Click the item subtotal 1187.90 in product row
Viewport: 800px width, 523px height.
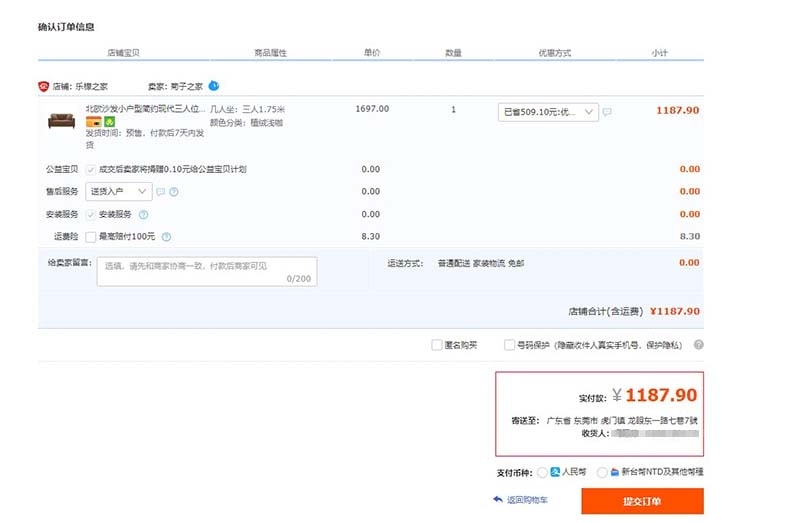[x=678, y=110]
